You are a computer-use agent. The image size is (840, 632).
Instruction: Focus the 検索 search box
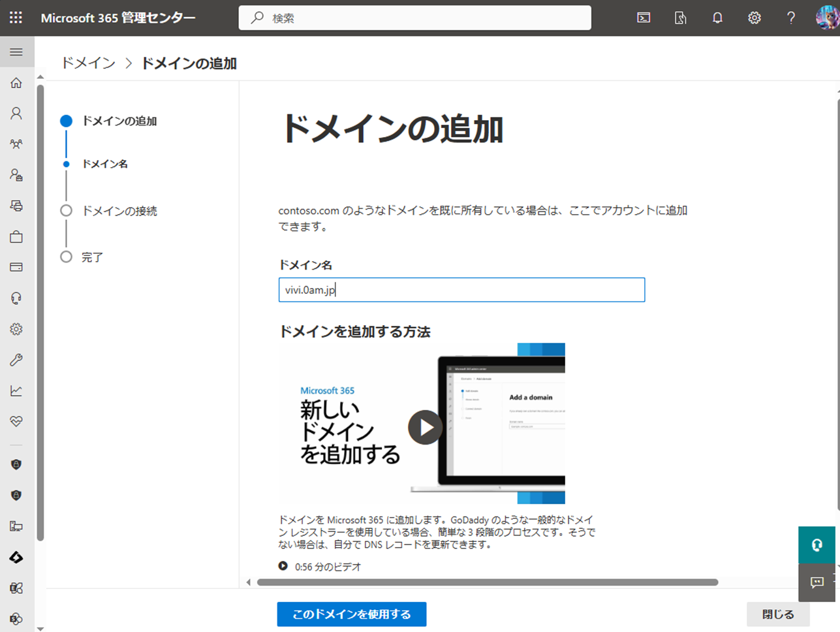pyautogui.click(x=415, y=18)
